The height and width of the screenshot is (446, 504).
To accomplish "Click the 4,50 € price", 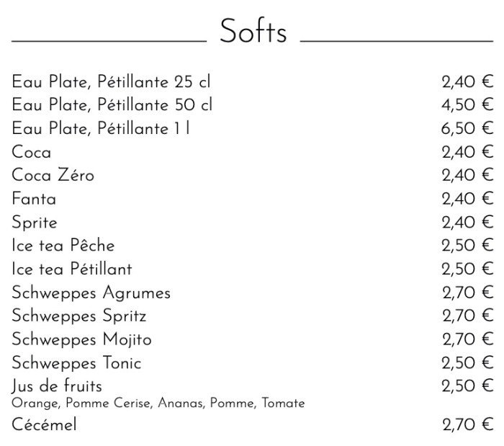I will pyautogui.click(x=467, y=105).
